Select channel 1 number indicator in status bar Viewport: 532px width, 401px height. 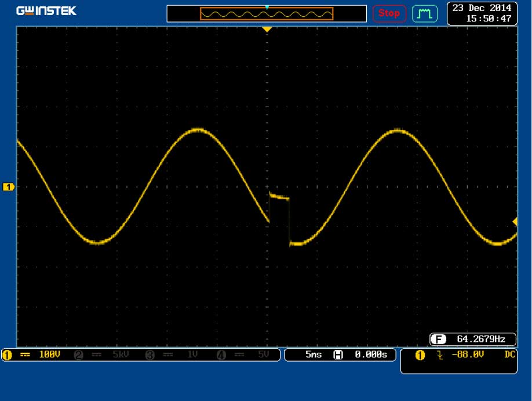click(x=8, y=355)
